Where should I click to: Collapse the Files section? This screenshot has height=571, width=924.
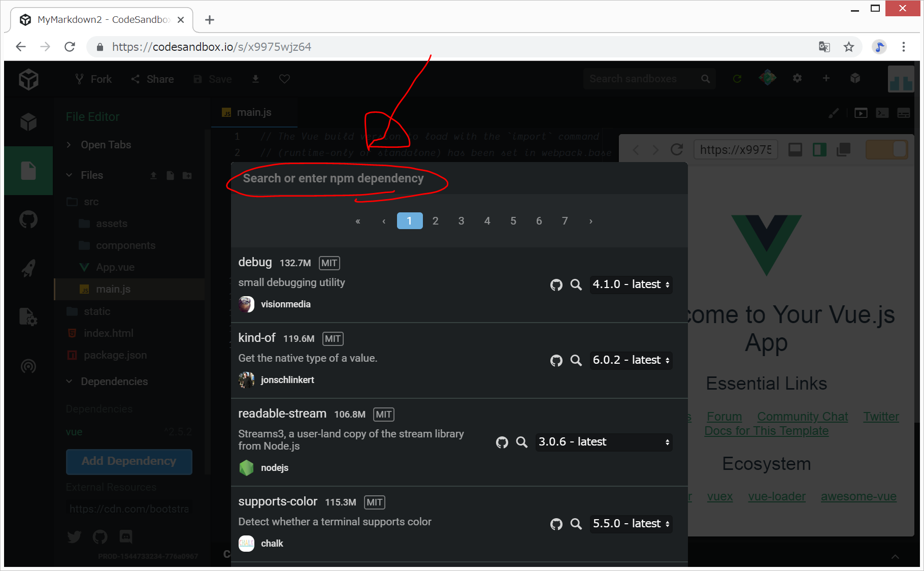70,175
